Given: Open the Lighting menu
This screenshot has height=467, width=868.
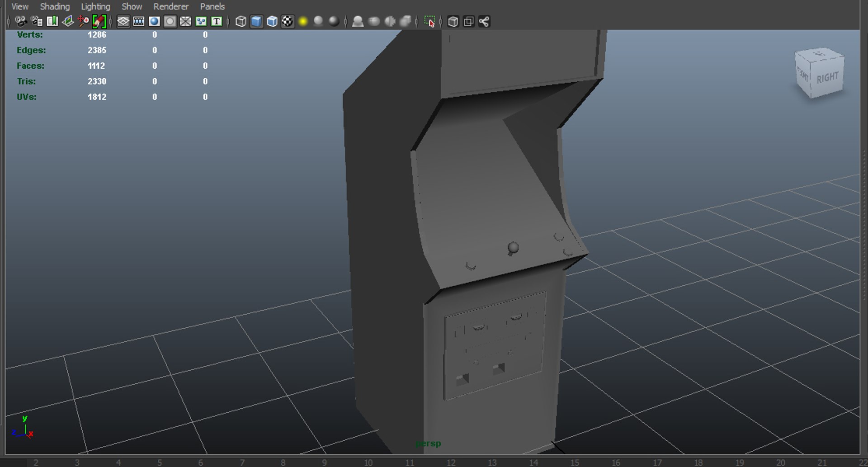Looking at the screenshot, I should click(95, 6).
